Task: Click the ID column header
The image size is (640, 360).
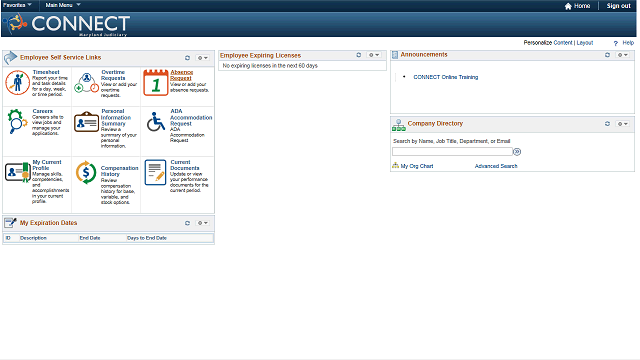Action: pos(8,238)
